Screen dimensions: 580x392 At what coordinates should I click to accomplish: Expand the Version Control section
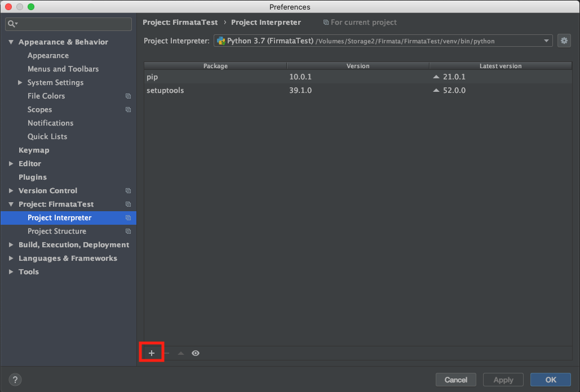11,190
